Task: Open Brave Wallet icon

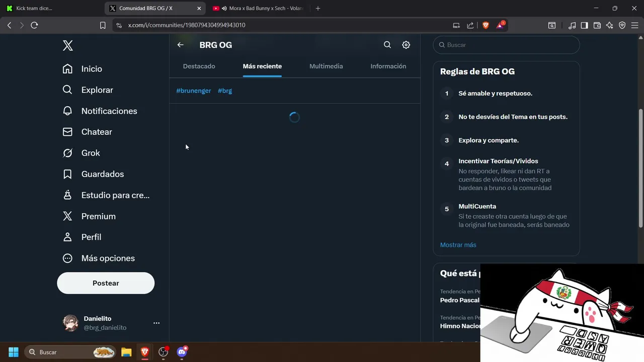Action: click(x=597, y=25)
